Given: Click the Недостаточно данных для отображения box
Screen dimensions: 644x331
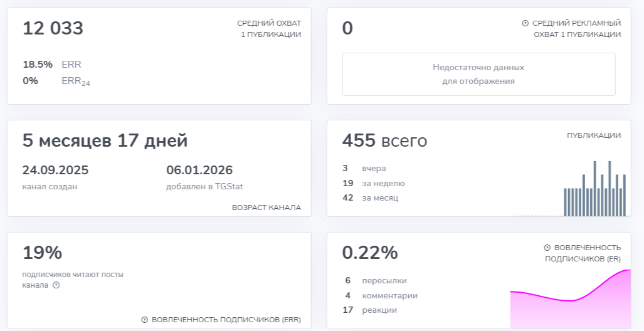Looking at the screenshot, I should [x=479, y=75].
